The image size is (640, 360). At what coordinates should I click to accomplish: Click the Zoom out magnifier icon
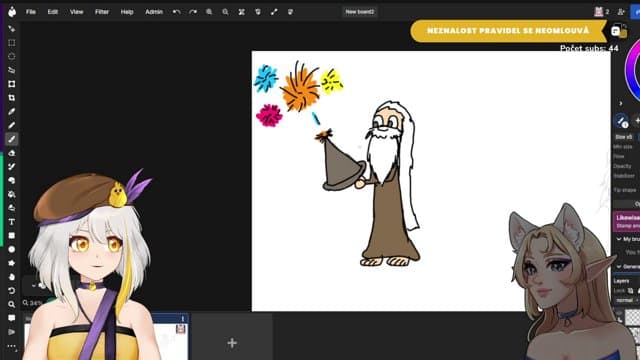coord(225,12)
